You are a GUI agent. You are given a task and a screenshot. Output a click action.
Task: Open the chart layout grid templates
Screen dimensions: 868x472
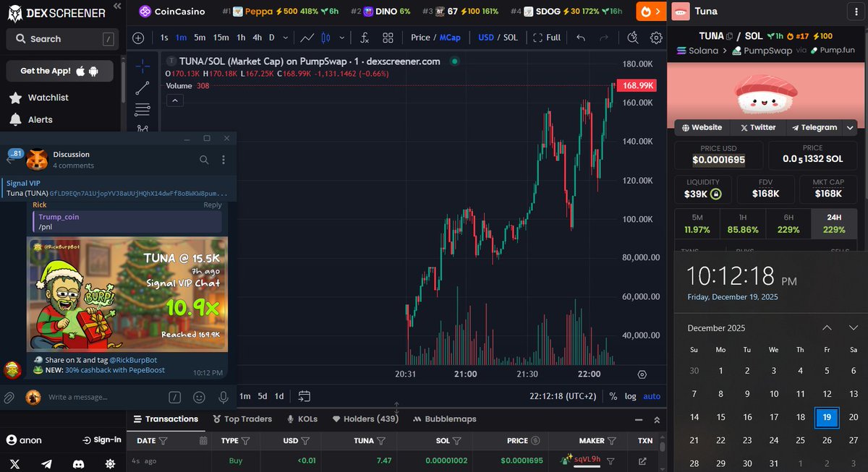(x=388, y=38)
